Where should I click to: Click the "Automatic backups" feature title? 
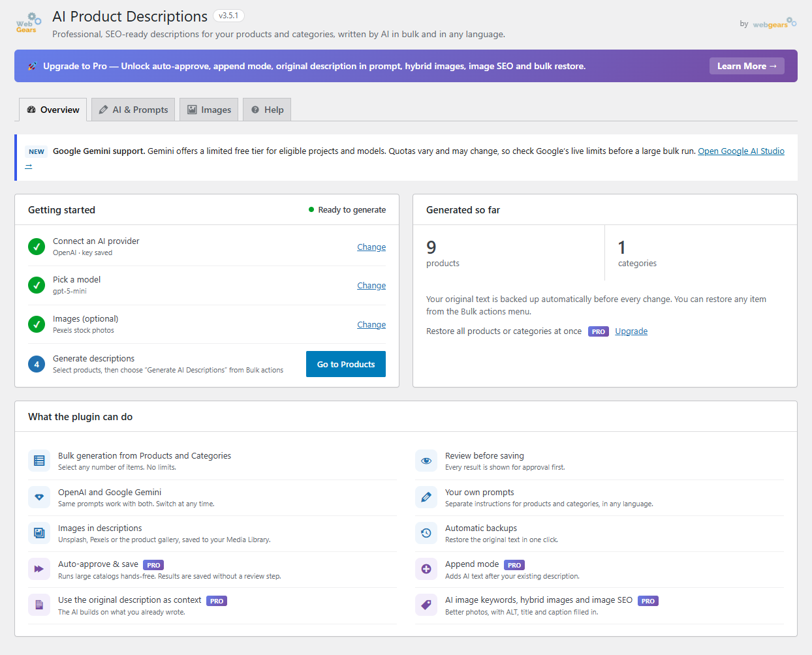[x=481, y=528]
